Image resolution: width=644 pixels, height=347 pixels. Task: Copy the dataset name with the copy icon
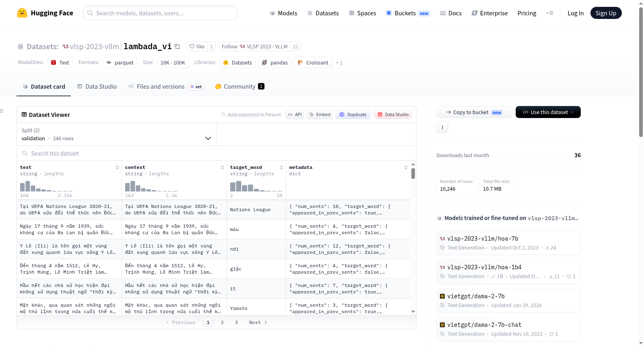177,46
